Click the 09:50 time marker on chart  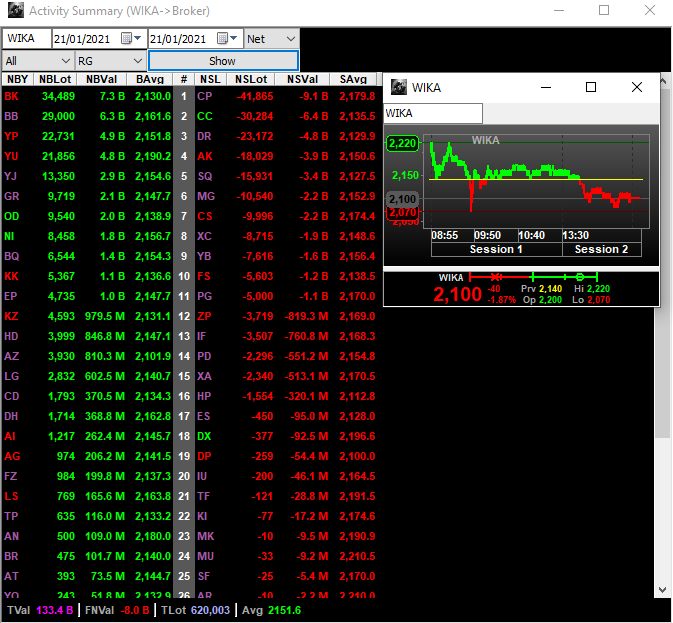[x=487, y=235]
